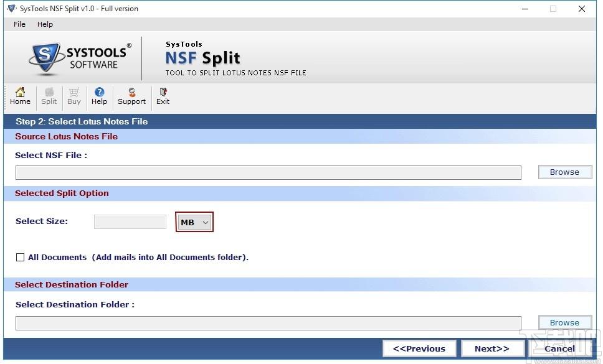Click the 'Select Size:' label
The image size is (603, 364).
[42, 221]
